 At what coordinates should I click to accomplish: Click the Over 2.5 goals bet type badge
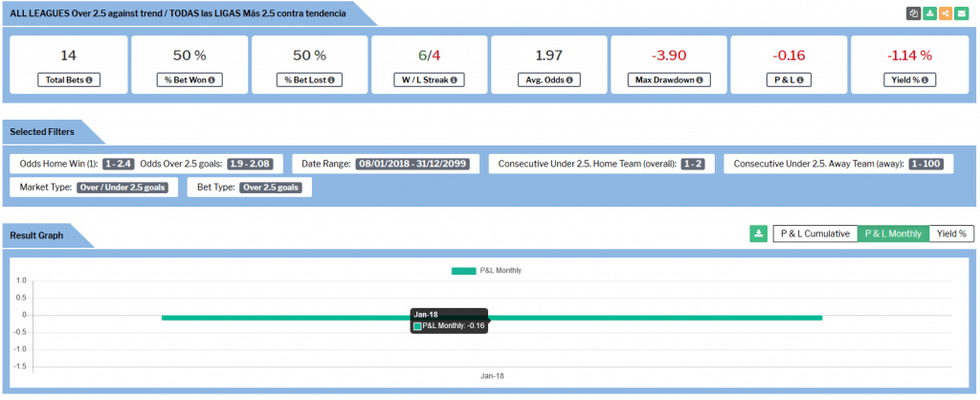[271, 187]
